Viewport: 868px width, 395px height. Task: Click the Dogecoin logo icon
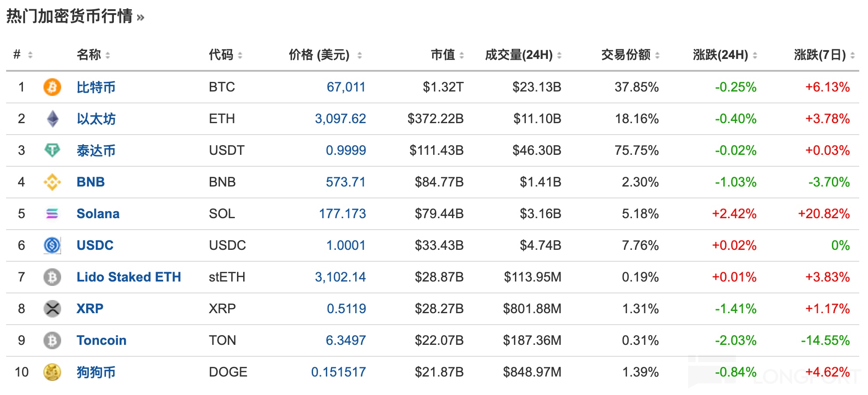(52, 372)
